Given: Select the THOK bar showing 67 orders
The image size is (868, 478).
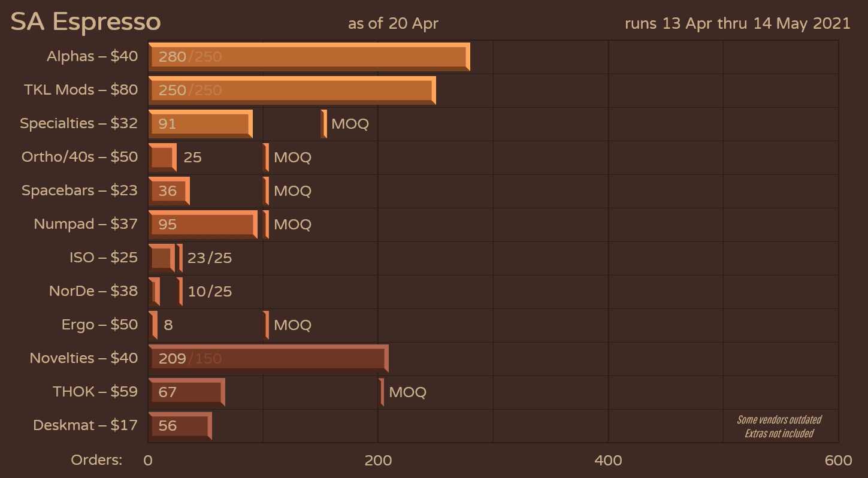Looking at the screenshot, I should point(186,392).
